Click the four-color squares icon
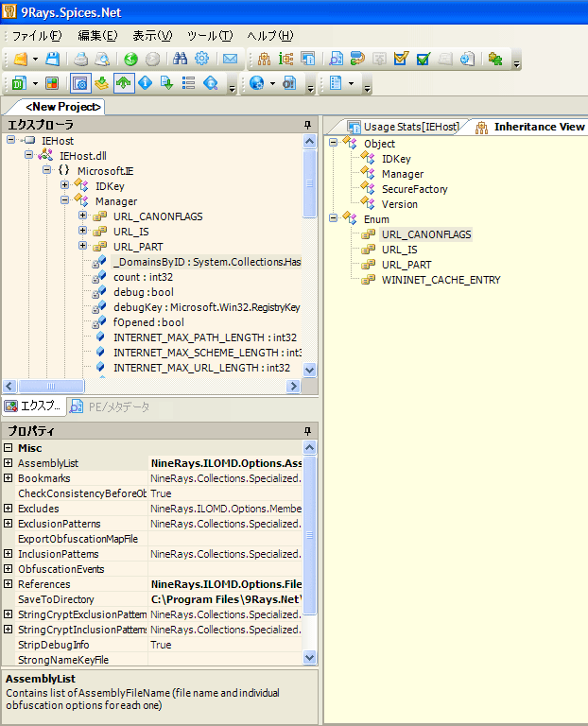The image size is (588, 726). [x=52, y=83]
